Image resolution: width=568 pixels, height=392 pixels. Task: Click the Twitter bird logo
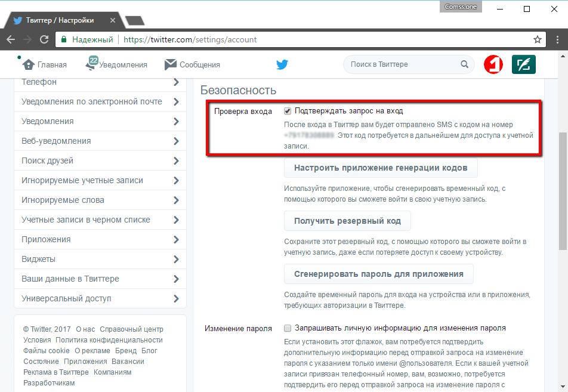point(282,64)
